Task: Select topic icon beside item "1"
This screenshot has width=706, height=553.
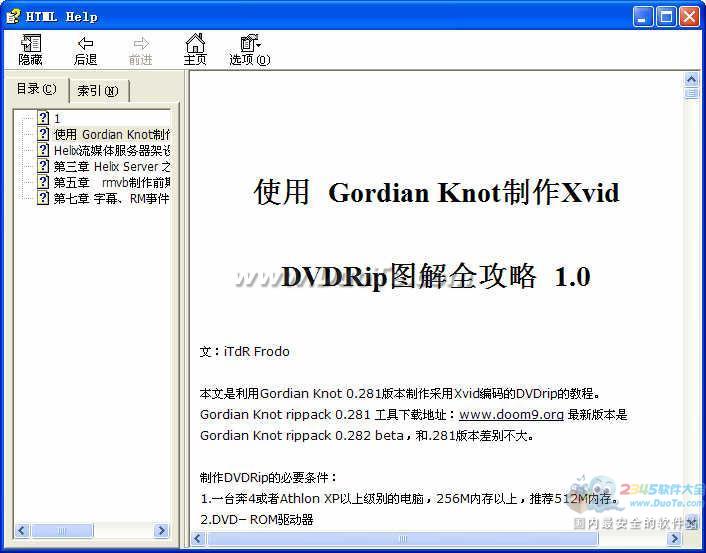Action: (x=43, y=118)
